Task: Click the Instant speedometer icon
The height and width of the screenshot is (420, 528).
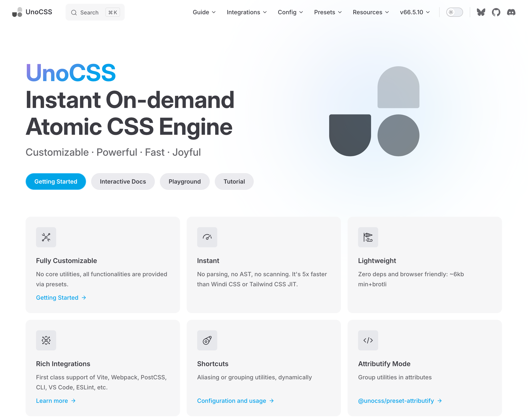Action: pos(207,237)
